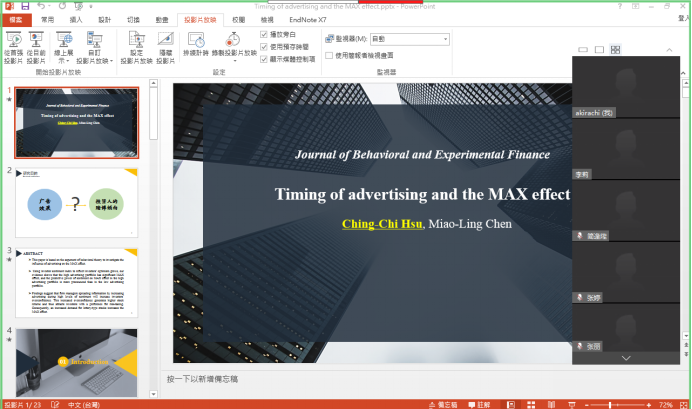Viewport: 692px width, 409px height.
Task: Save presentation with the quick-access disk icon
Action: [x=25, y=6]
